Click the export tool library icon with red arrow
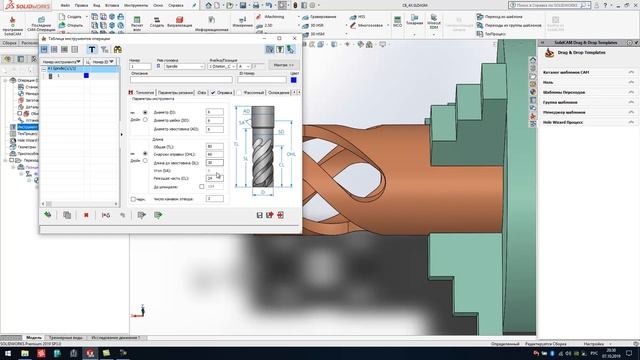Viewport: 640px width, 360px height. point(270,215)
